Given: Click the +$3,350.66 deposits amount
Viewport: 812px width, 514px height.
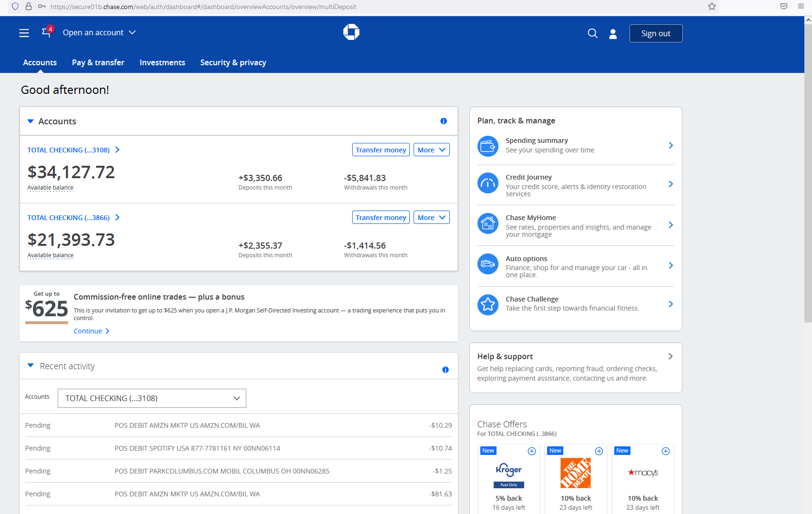Looking at the screenshot, I should click(260, 178).
